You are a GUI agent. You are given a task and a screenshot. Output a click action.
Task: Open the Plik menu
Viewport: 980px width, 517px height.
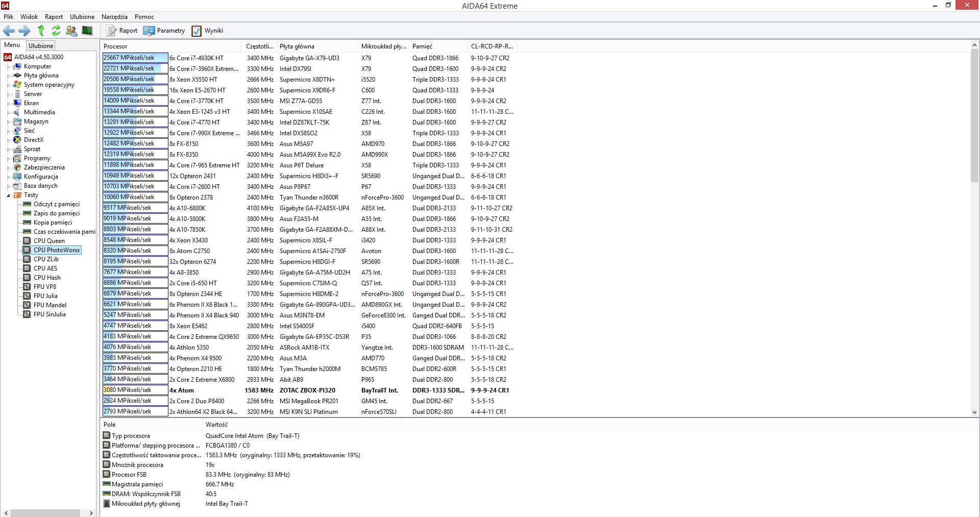point(8,17)
